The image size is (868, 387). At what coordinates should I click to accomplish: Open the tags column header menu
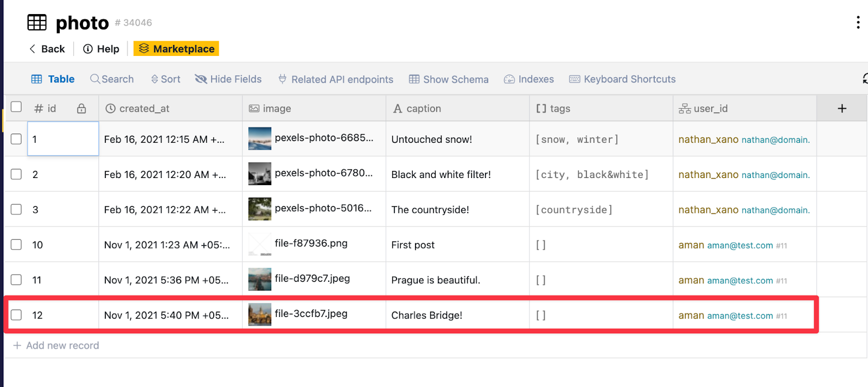tap(559, 109)
